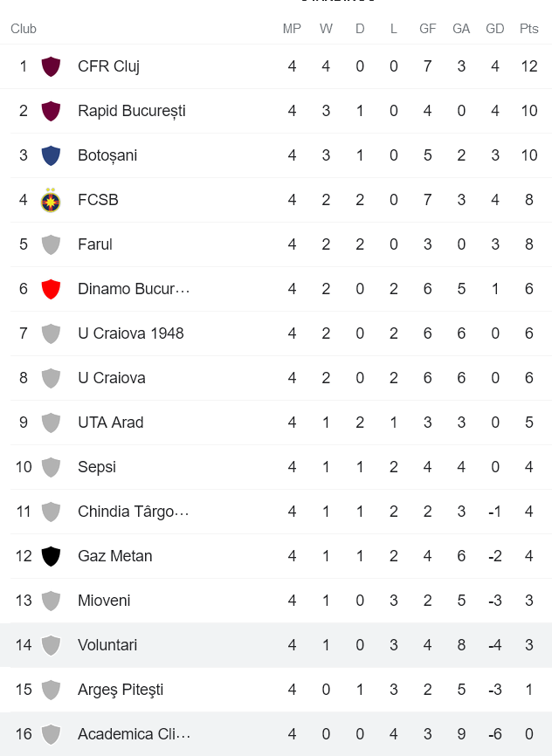This screenshot has width=552, height=756.
Task: Click the CFR Cluj club crest
Action: click(51, 65)
